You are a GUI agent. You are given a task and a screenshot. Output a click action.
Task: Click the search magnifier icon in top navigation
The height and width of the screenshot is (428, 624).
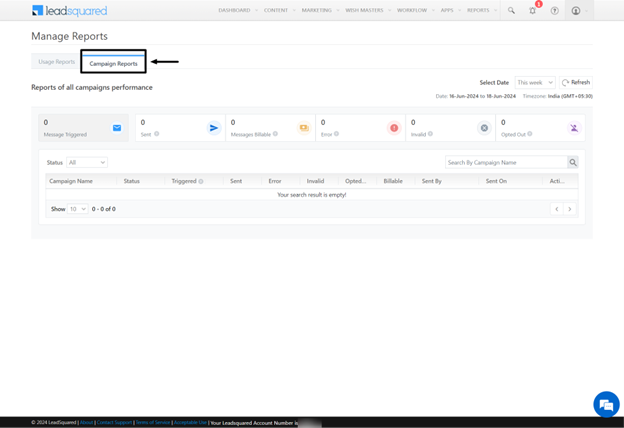[511, 10]
